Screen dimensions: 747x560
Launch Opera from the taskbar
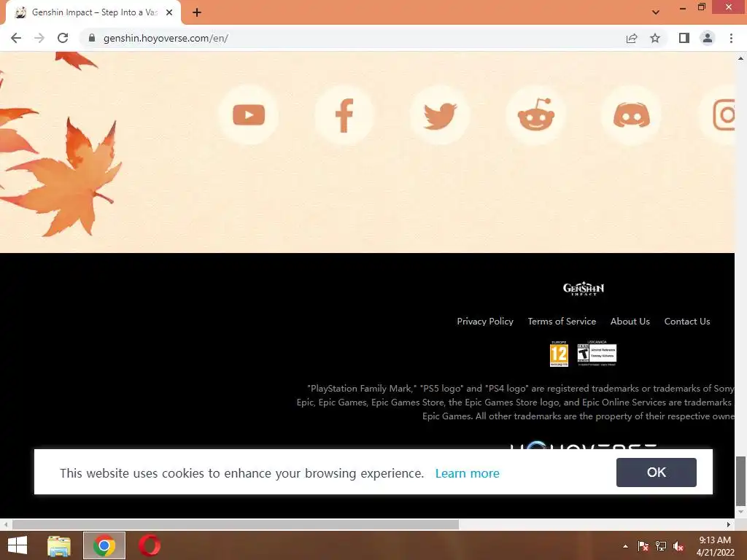pos(150,545)
